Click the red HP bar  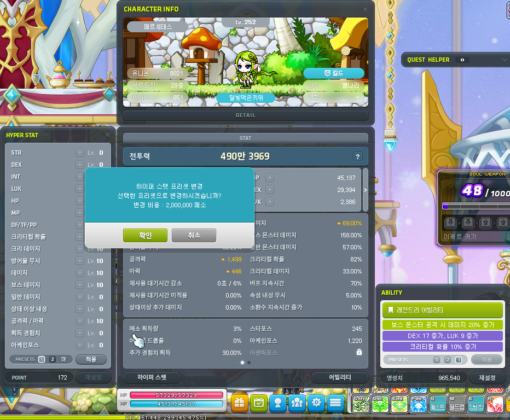tap(176, 395)
